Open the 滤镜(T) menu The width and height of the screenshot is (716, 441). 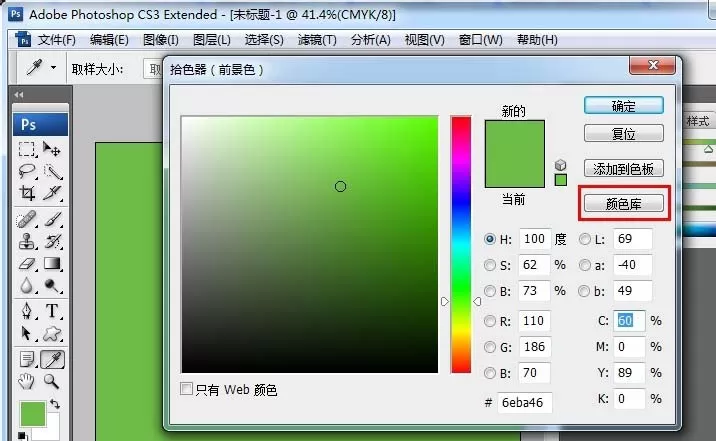tap(317, 40)
